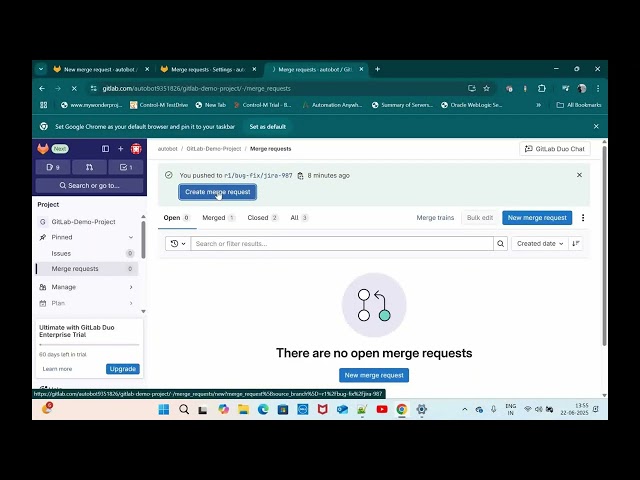This screenshot has width=640, height=480.
Task: Click the Next badge toggle
Action: [x=60, y=149]
